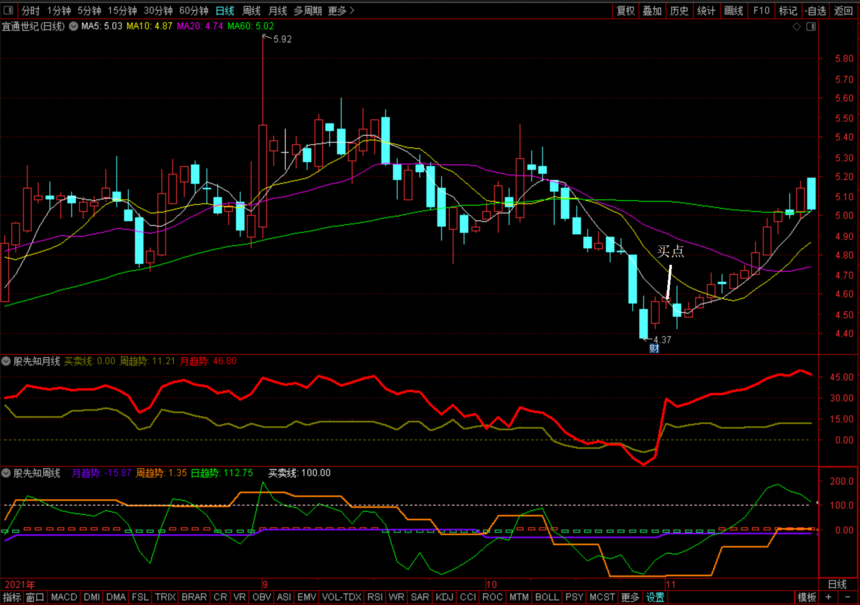Select the VOL-TDX indicator

[342, 597]
